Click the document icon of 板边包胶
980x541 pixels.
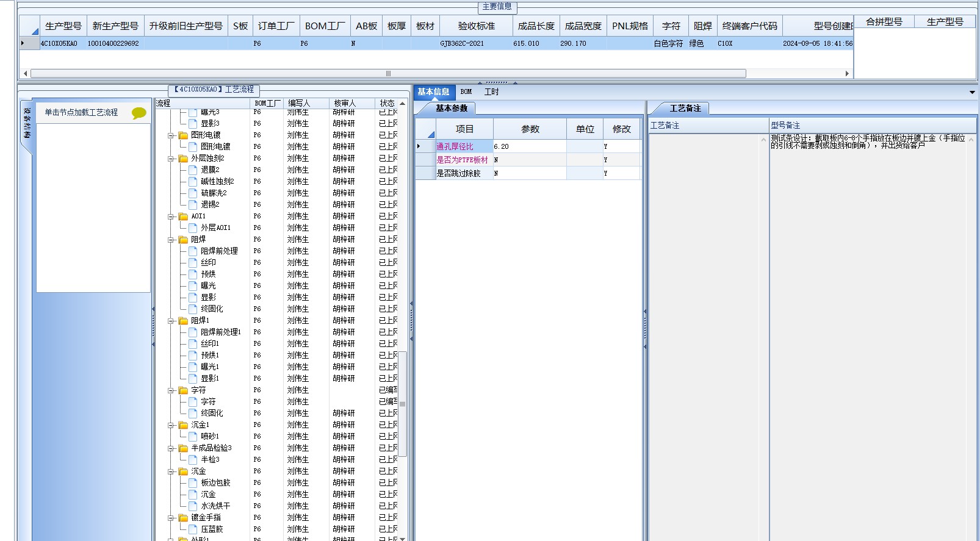193,483
